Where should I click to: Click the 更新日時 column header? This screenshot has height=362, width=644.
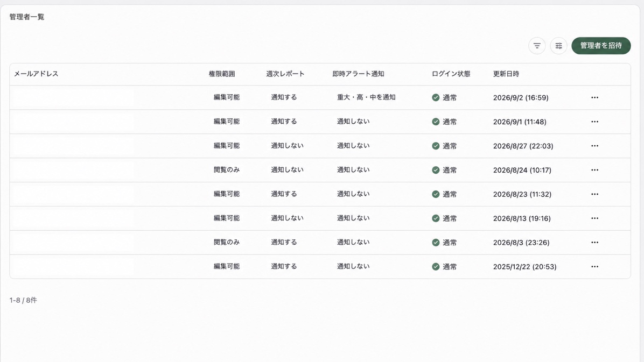(x=506, y=74)
